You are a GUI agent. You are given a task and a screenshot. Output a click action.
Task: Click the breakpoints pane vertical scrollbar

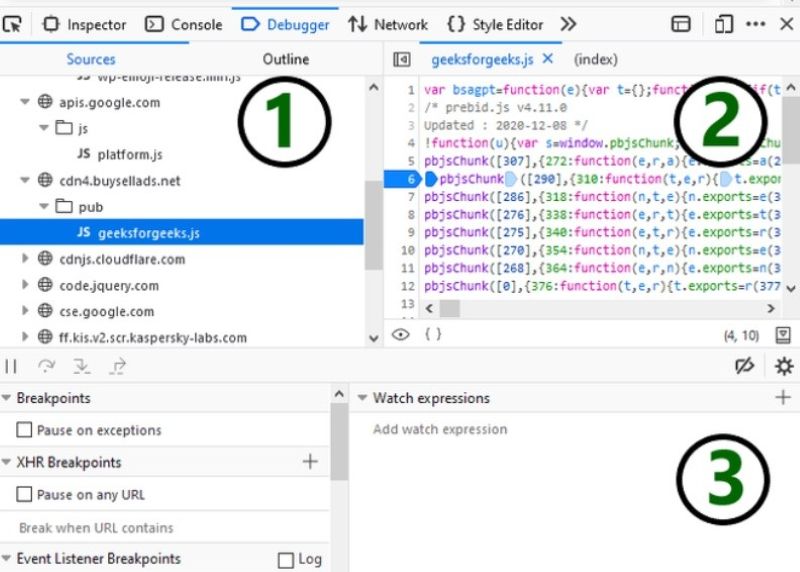coord(339,442)
